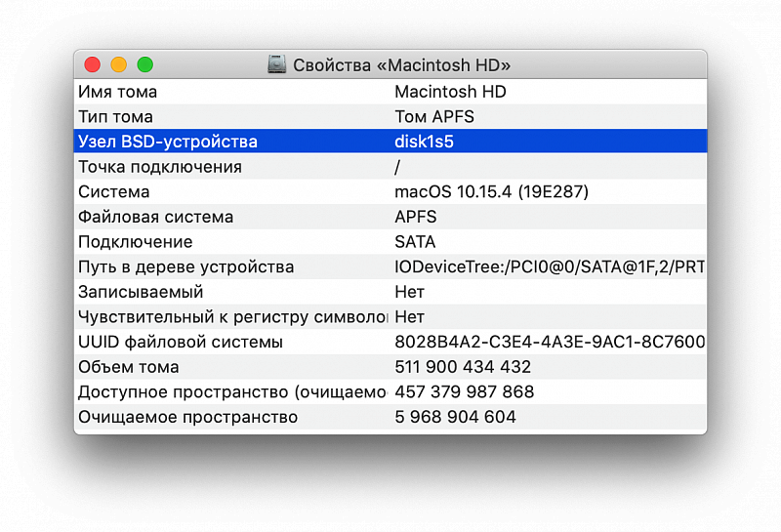Click the file system UUID value
781x532 pixels.
pyautogui.click(x=549, y=343)
